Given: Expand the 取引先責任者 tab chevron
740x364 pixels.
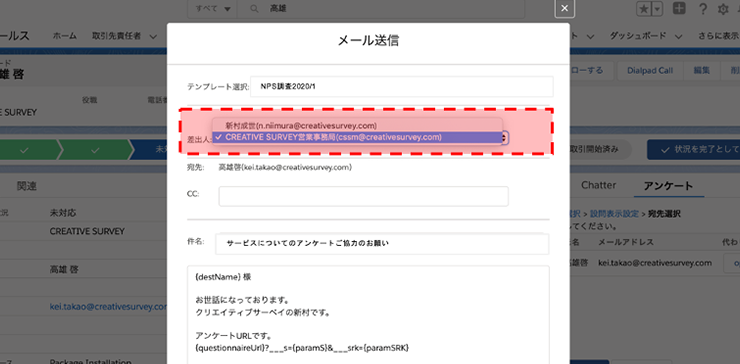Looking at the screenshot, I should pyautogui.click(x=153, y=36).
